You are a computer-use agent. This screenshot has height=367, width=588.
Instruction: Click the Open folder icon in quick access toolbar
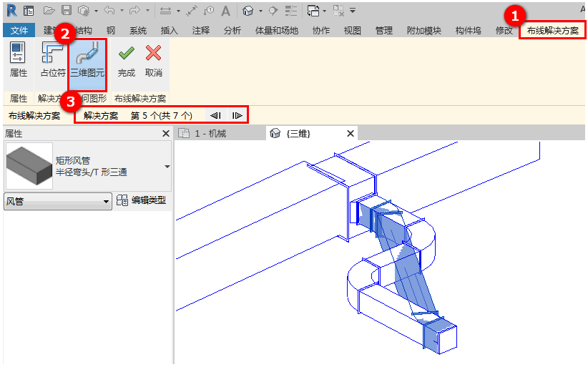(x=49, y=11)
